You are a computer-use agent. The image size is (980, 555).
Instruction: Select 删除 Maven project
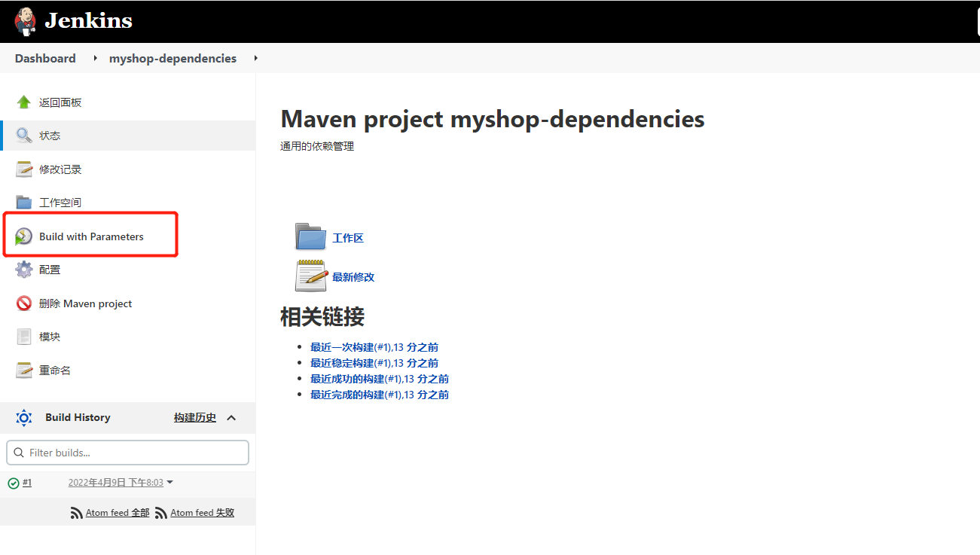(x=85, y=303)
